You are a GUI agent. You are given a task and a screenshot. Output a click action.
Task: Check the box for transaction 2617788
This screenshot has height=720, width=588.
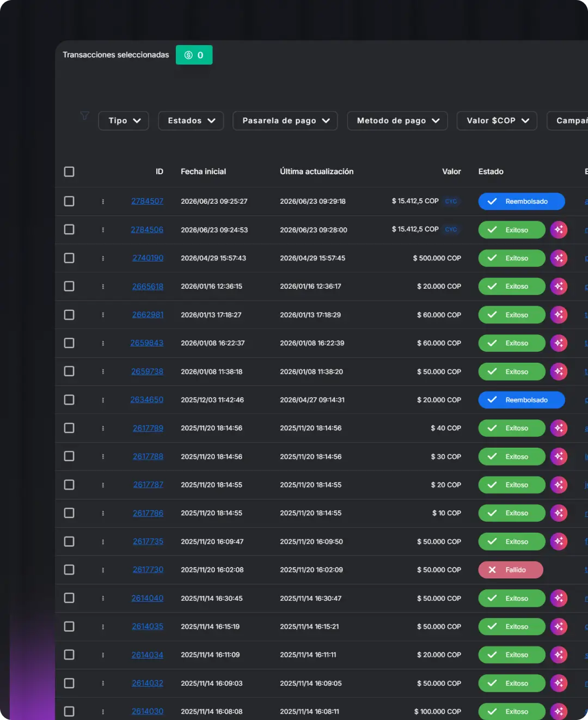coord(69,456)
